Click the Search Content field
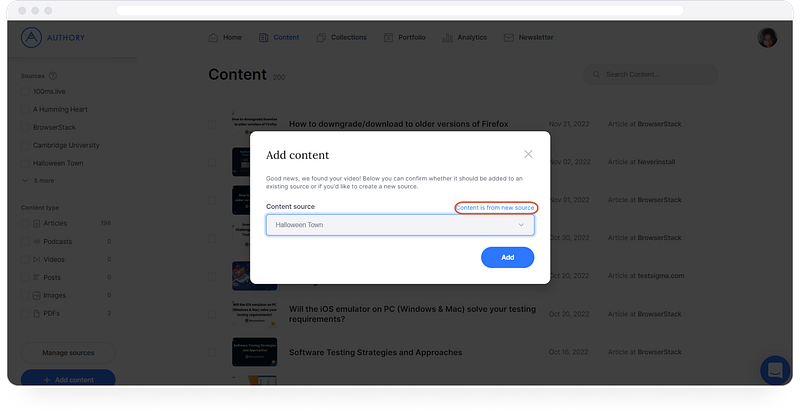 [651, 75]
